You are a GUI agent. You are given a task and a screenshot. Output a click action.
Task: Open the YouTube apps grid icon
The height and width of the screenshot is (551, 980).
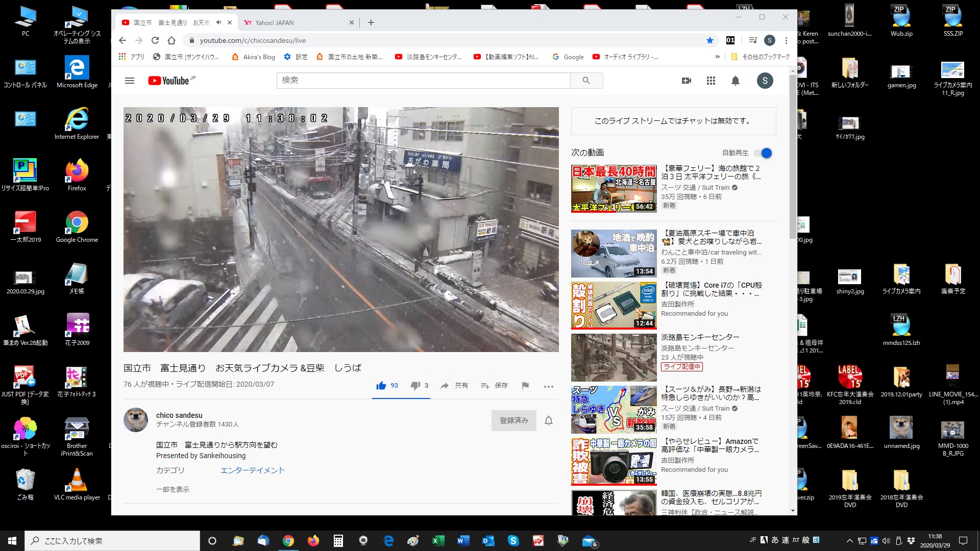pyautogui.click(x=711, y=81)
